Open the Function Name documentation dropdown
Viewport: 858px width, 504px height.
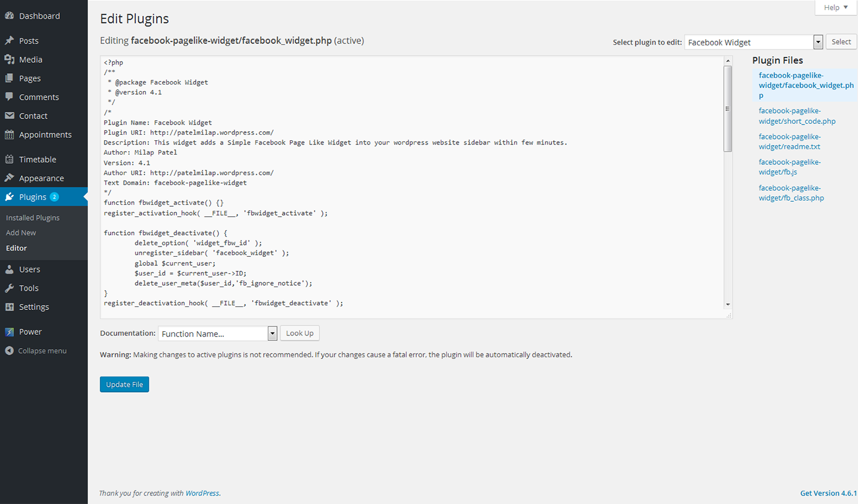[217, 334]
